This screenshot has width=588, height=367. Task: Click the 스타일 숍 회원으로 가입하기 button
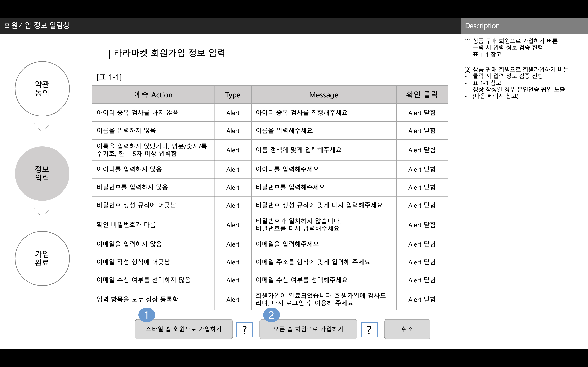click(184, 329)
